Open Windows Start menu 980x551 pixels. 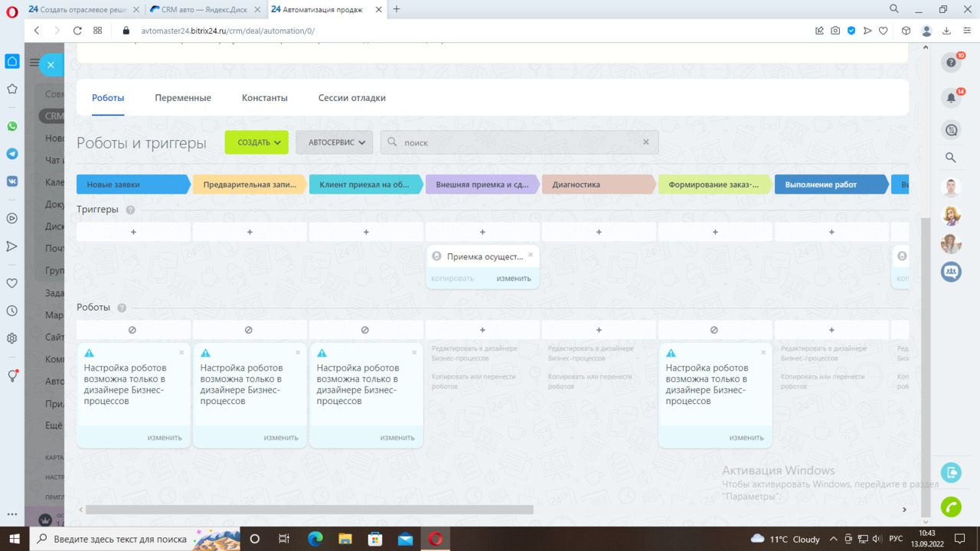point(15,539)
